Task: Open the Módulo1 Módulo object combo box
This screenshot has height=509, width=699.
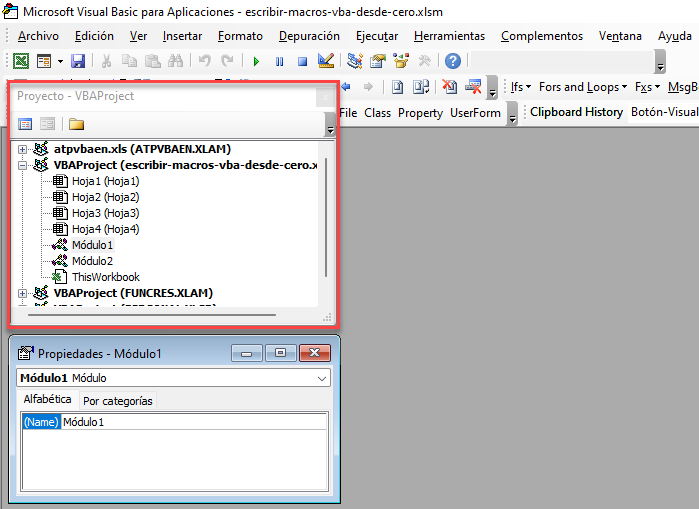Action: (x=174, y=378)
